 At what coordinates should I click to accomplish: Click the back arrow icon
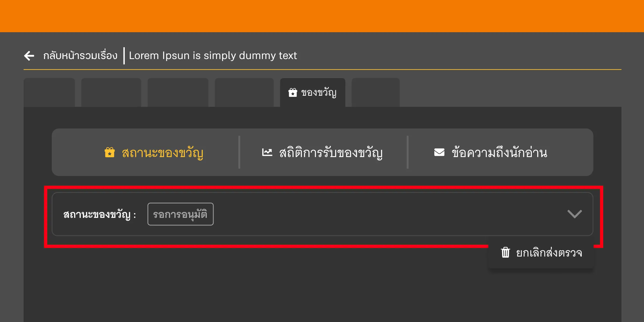point(29,56)
